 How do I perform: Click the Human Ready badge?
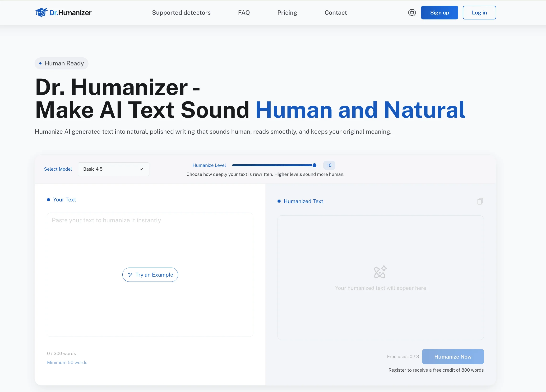[x=62, y=64]
